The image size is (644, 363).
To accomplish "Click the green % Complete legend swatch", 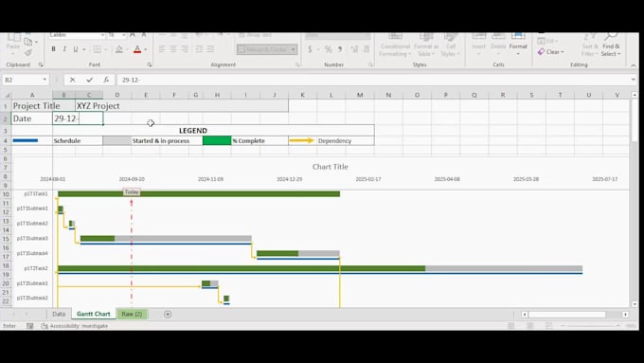I will click(217, 140).
